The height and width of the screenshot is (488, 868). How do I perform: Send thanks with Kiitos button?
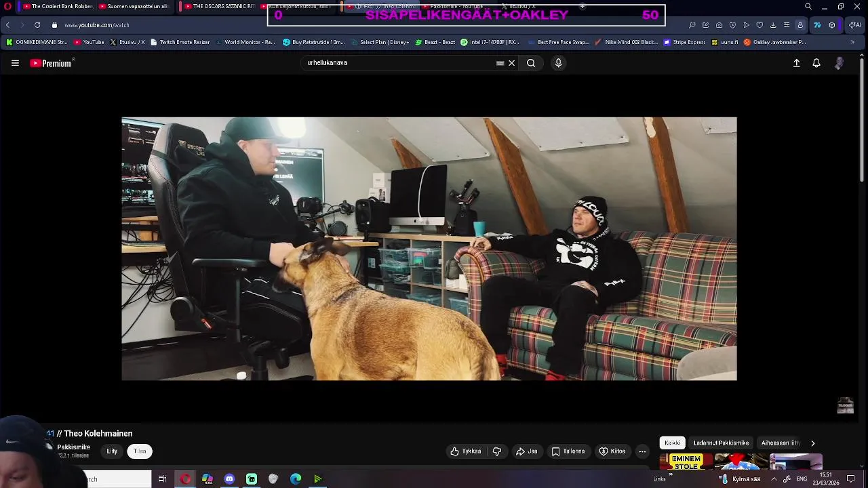[612, 451]
